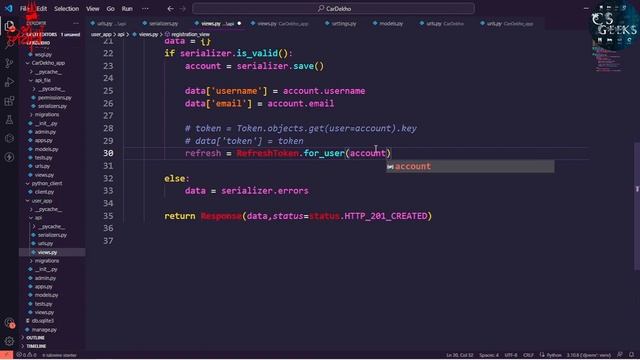Screen dimensions: 640x360
Task: Open the Run menu
Action: (x=127, y=8)
